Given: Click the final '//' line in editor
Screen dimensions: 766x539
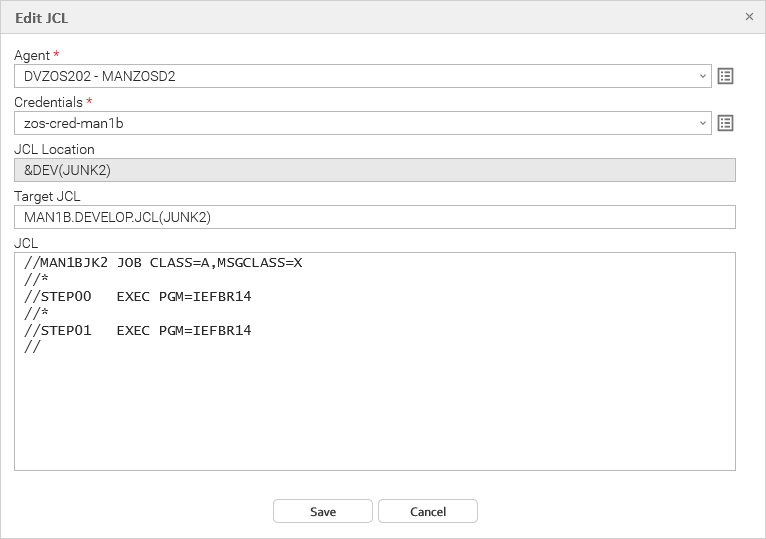Looking at the screenshot, I should pos(32,347).
